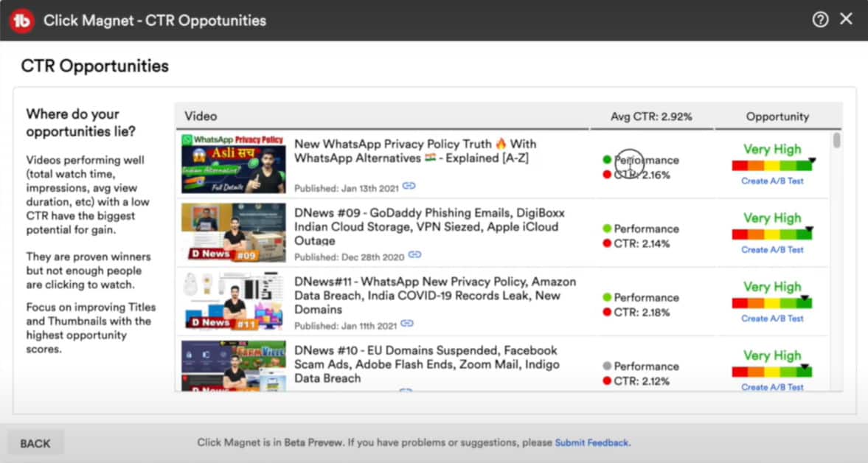The width and height of the screenshot is (868, 463).
Task: Sort by Opportunity column header
Action: 777,116
